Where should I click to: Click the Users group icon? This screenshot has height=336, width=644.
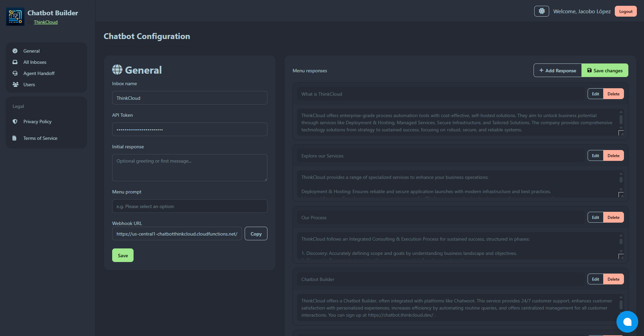(x=15, y=85)
